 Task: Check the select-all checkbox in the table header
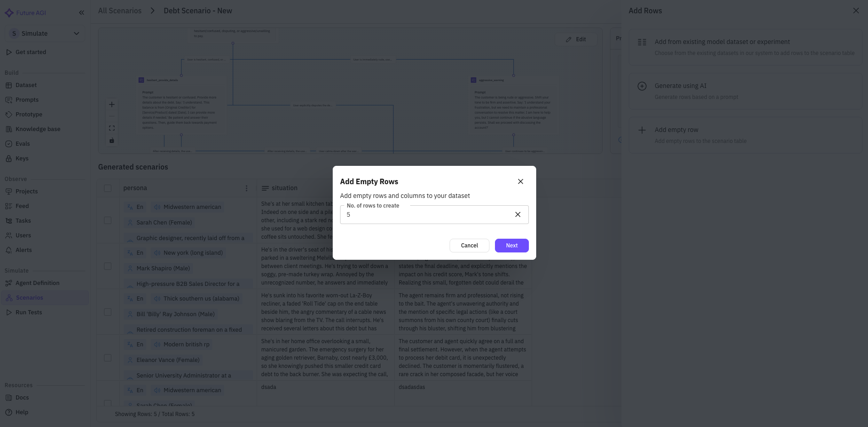tap(108, 188)
